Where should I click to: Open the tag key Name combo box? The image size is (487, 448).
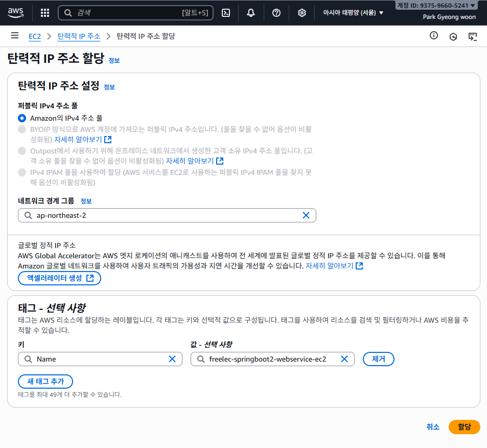click(x=100, y=359)
